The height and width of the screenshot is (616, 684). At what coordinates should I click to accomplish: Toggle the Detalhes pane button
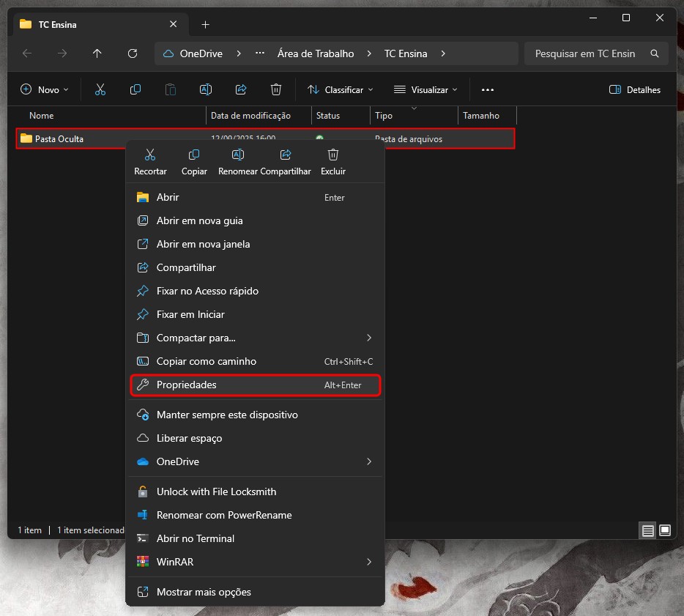click(x=635, y=89)
